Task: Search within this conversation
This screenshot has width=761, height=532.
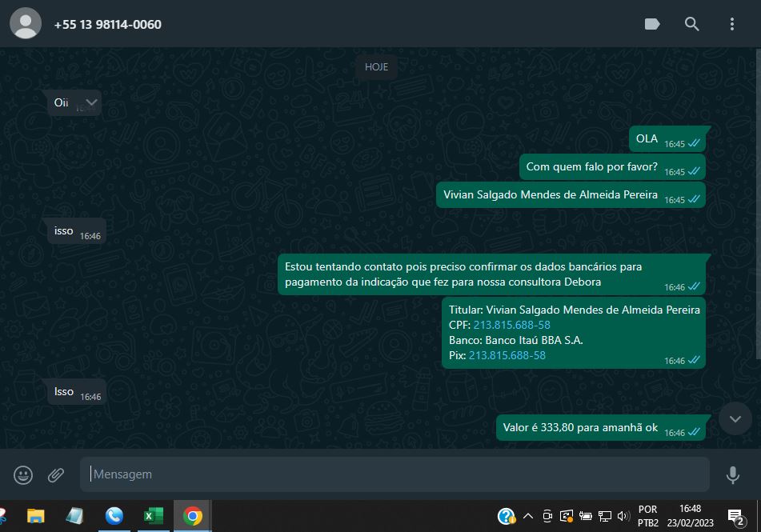Action: point(692,24)
